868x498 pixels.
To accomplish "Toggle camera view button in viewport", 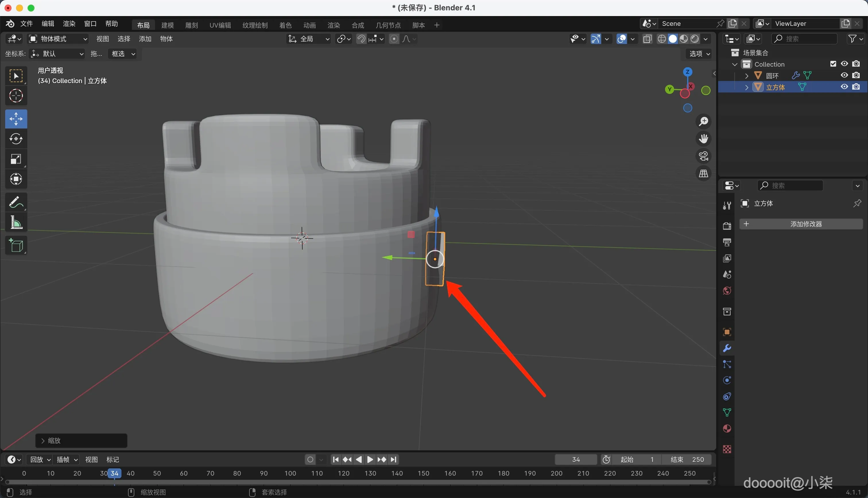I will [703, 156].
